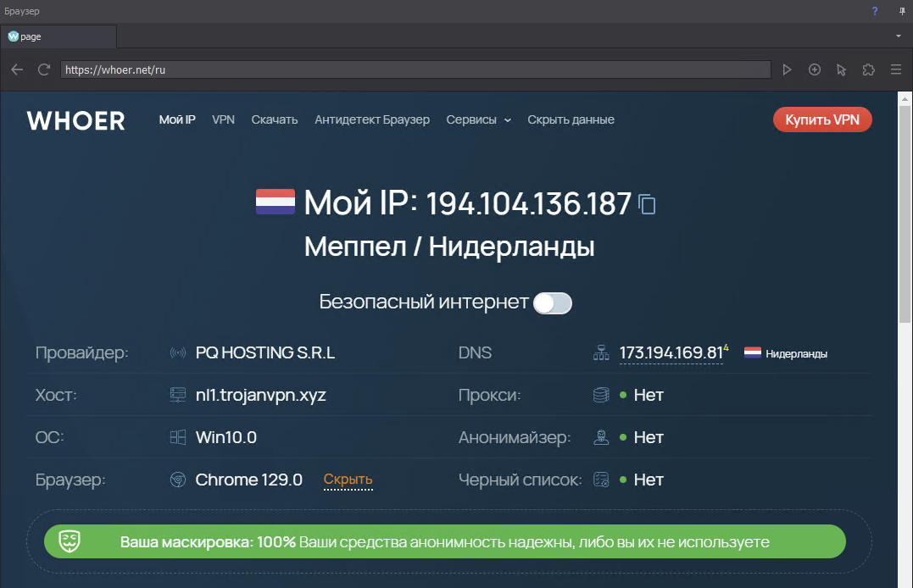Click the Netherlands flag beside Мой IP
The image size is (913, 588).
[x=276, y=202]
